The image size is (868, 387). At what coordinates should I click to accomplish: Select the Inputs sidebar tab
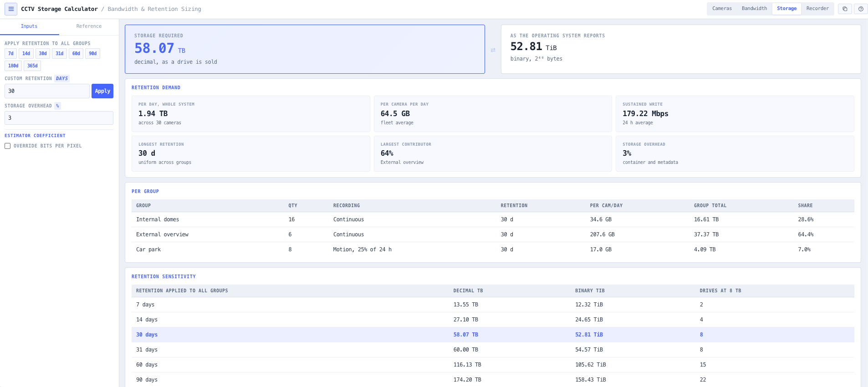(x=29, y=26)
